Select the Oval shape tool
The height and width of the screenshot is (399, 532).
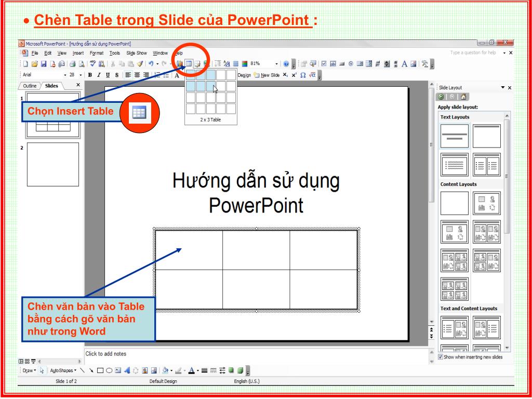pos(109,370)
